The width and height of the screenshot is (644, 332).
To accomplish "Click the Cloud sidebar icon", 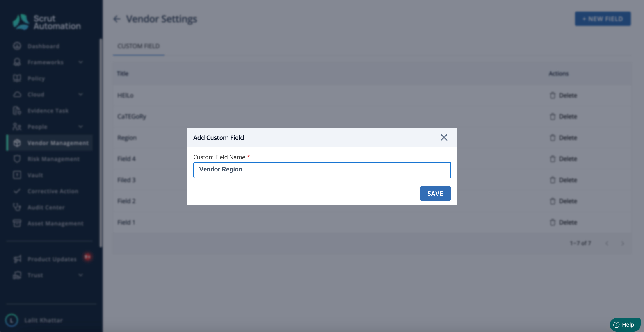I will click(x=17, y=94).
